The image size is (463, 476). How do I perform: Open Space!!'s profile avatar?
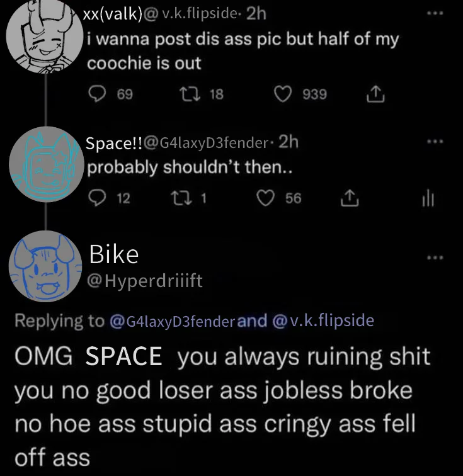tap(43, 163)
